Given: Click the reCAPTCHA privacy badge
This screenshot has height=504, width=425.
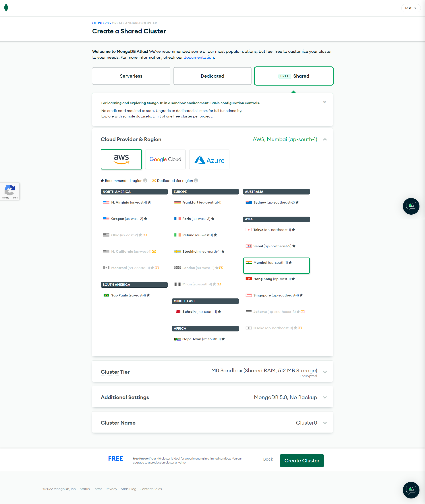Looking at the screenshot, I should click(x=10, y=191).
